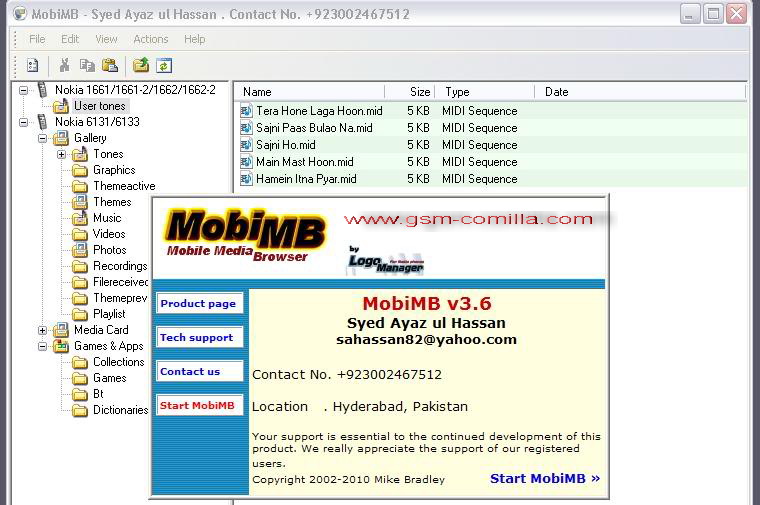Screen dimensions: 760x505
Task: Click the Contact us button
Action: [200, 371]
